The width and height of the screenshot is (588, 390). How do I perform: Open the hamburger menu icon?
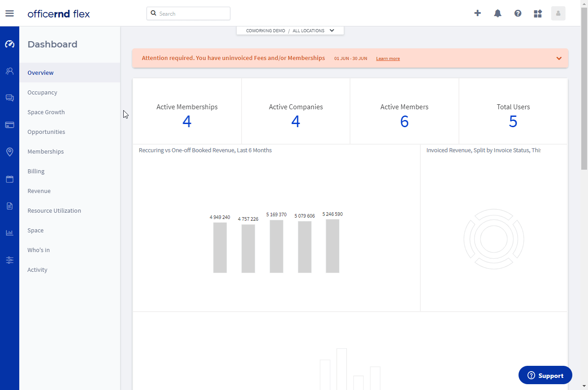(9, 13)
